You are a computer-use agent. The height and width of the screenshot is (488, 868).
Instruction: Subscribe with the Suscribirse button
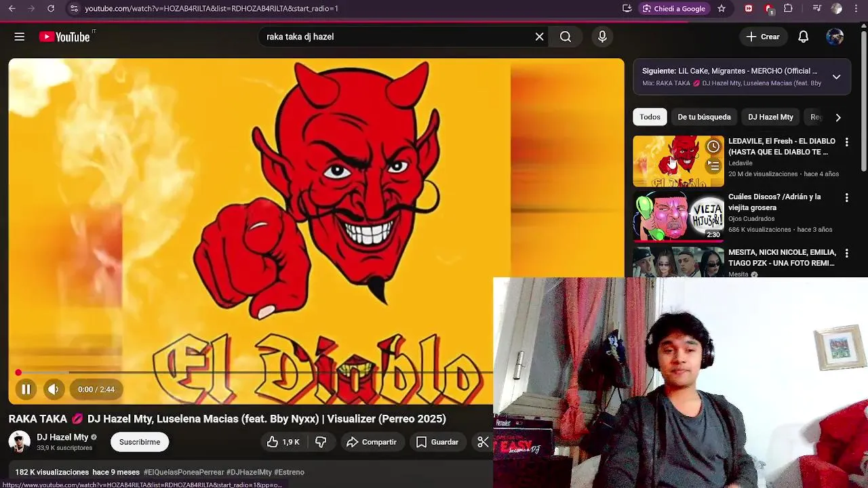[x=140, y=442]
